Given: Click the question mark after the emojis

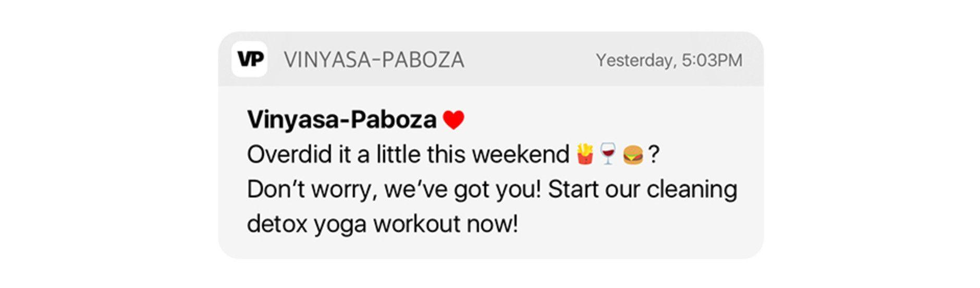Looking at the screenshot, I should pos(654,155).
